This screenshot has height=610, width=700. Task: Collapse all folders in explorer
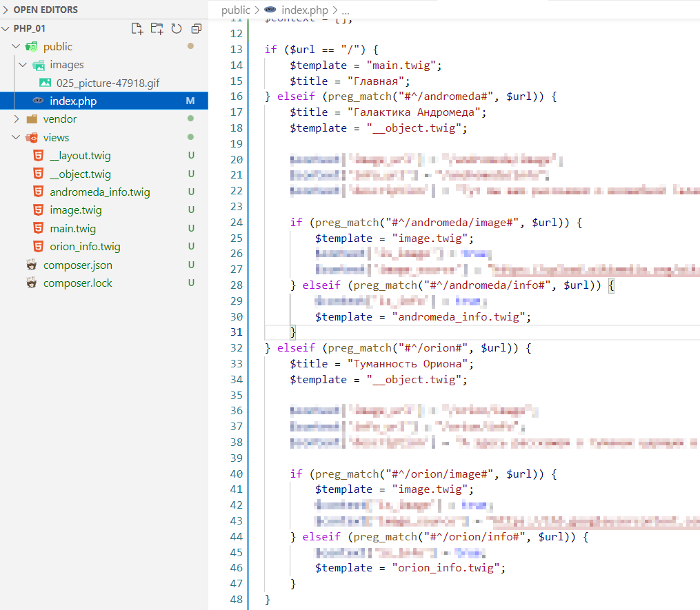(197, 28)
